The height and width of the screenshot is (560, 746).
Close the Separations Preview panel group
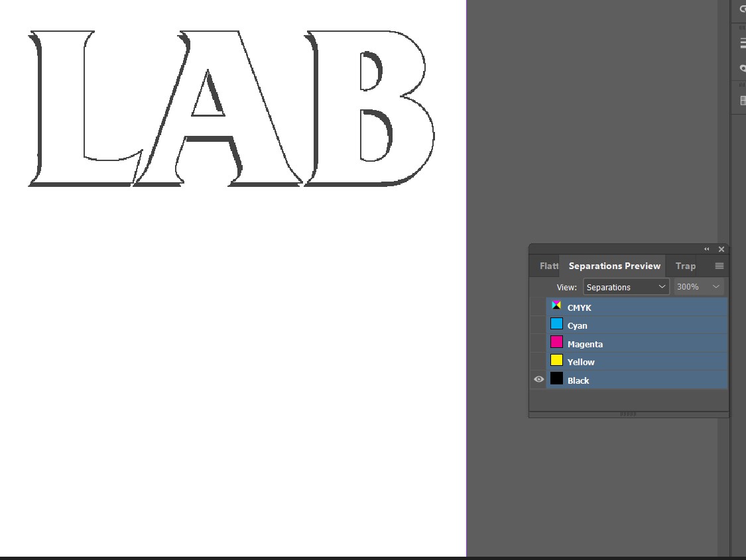pos(721,249)
